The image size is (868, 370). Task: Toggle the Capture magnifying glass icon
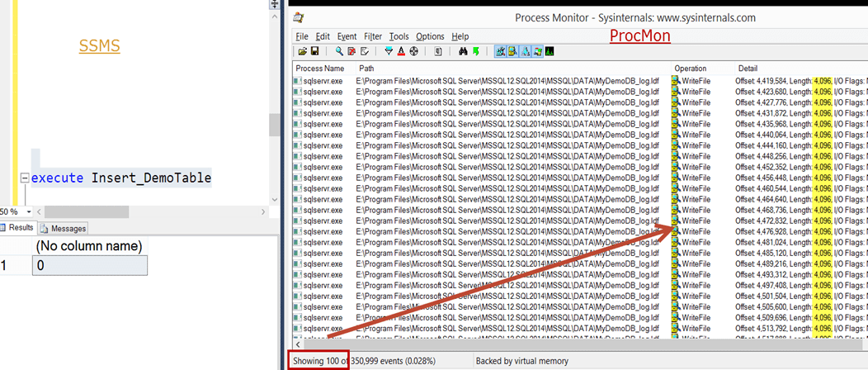pos(339,51)
